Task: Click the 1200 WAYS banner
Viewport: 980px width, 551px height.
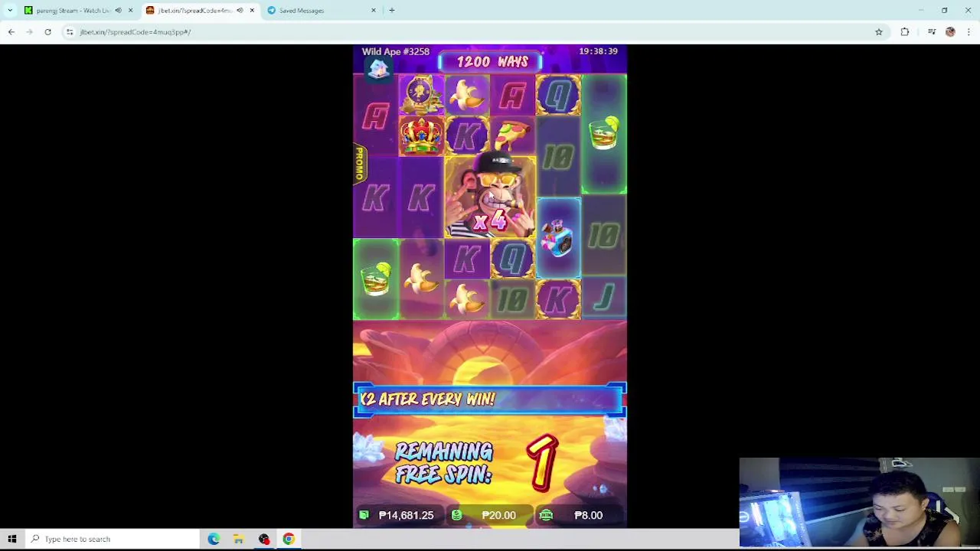Action: coord(492,62)
